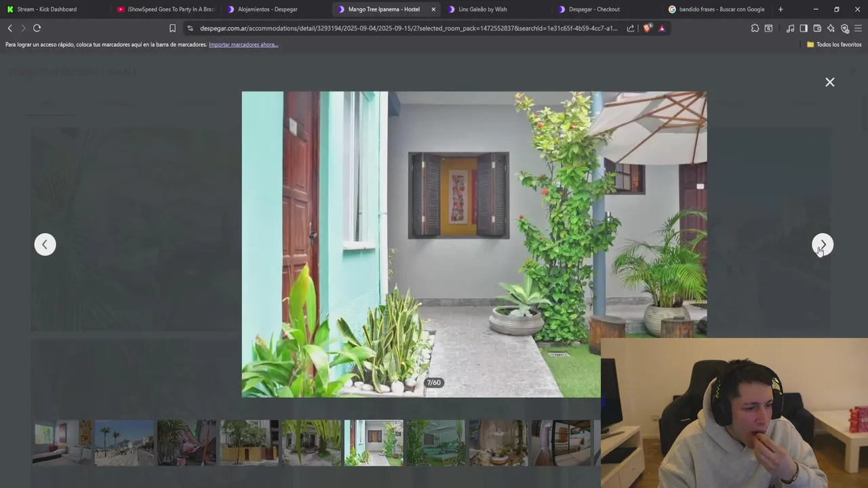Open the Brave Wallet icon
868x488 pixels.
point(817,28)
